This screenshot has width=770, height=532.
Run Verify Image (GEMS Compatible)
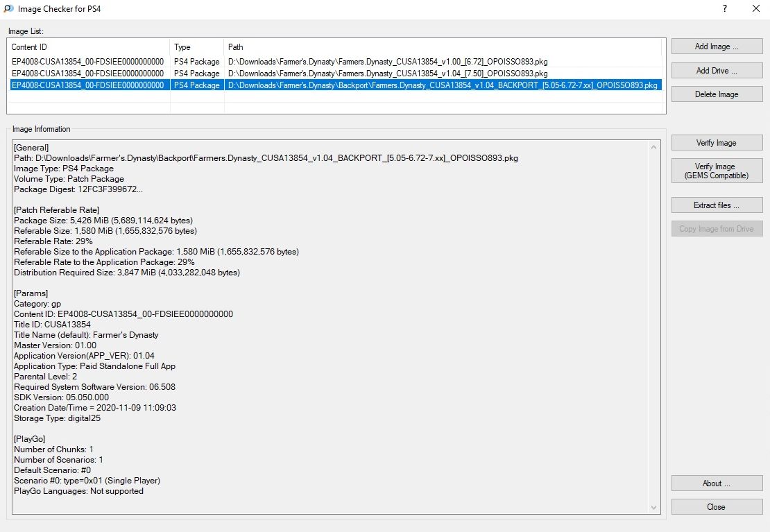coord(717,171)
